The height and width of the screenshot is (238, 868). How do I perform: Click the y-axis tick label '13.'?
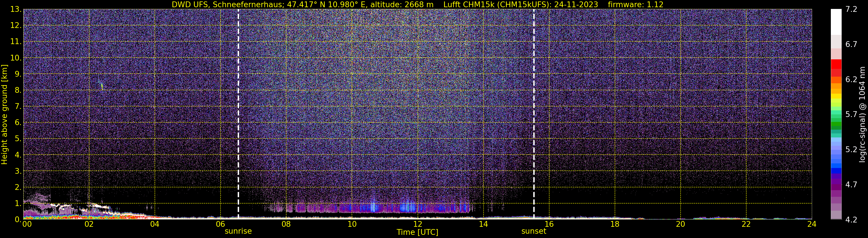point(16,10)
